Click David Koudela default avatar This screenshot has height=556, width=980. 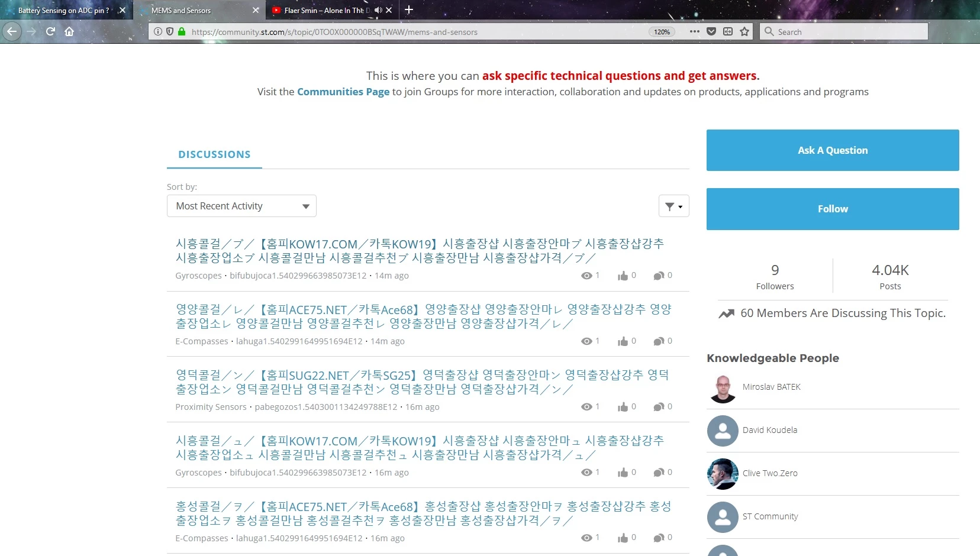[723, 431]
